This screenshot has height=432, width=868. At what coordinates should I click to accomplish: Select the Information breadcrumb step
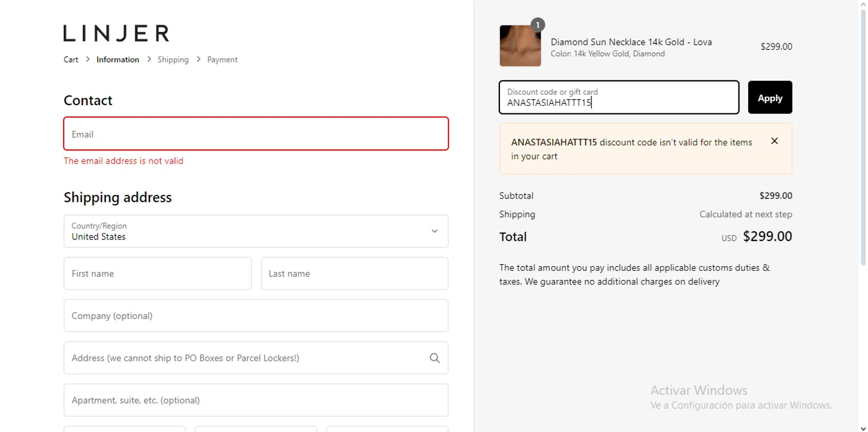(117, 60)
